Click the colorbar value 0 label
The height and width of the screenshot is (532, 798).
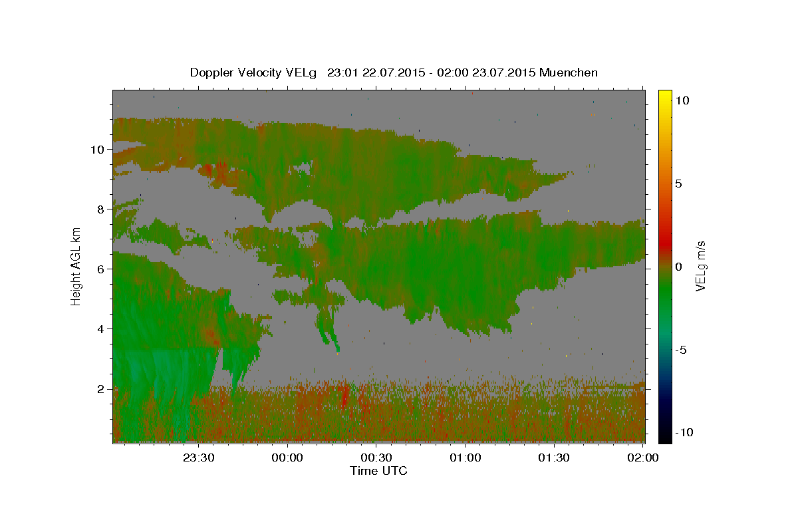click(x=678, y=267)
